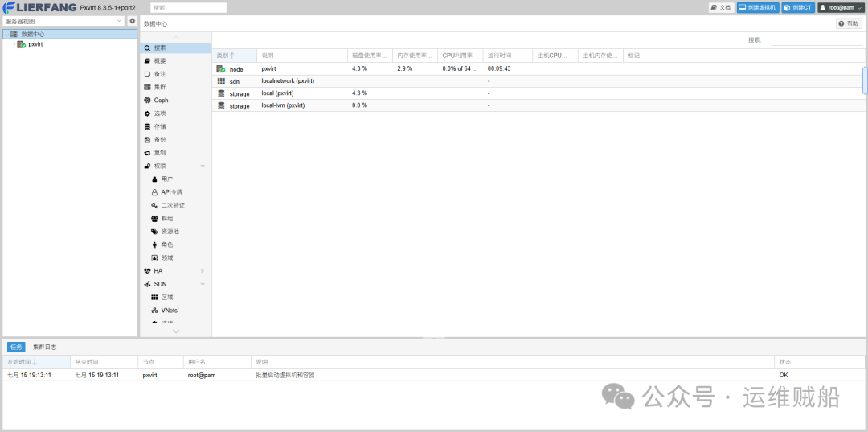
Task: Click the 00:09:43 uptime value
Action: click(x=499, y=68)
